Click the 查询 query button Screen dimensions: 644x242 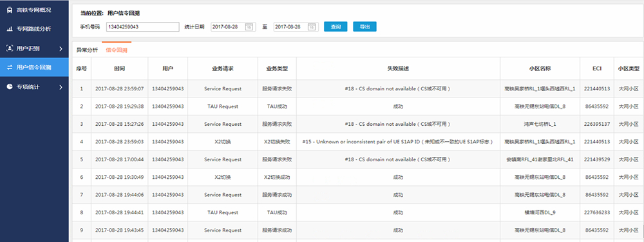click(x=336, y=26)
